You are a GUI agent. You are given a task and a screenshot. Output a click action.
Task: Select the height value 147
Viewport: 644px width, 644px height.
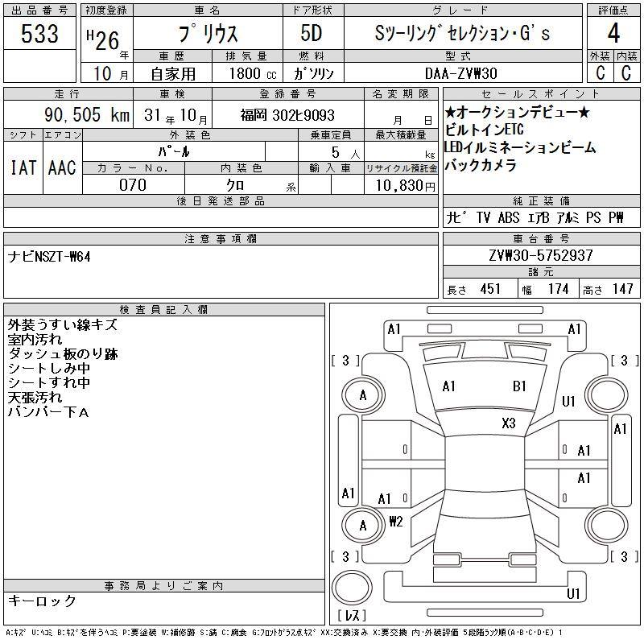pyautogui.click(x=622, y=289)
